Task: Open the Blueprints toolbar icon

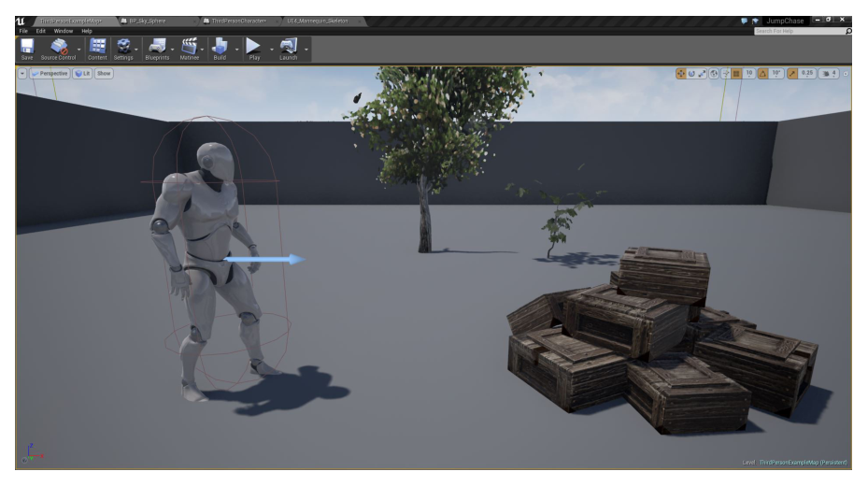Action: (x=157, y=46)
